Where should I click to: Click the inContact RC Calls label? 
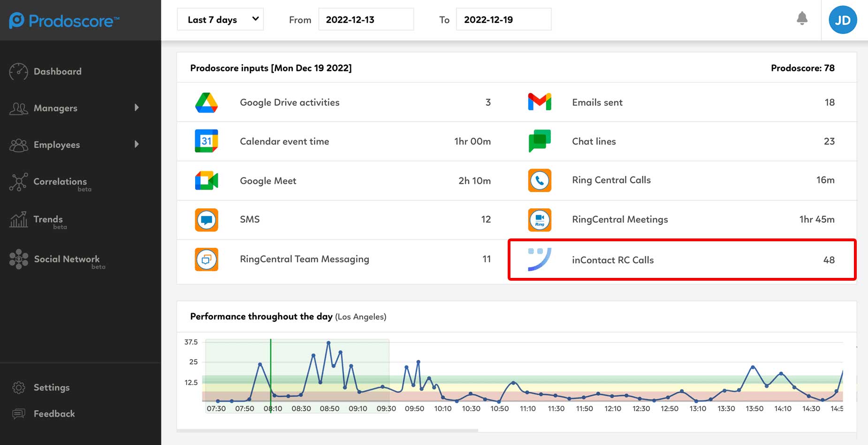click(x=613, y=260)
